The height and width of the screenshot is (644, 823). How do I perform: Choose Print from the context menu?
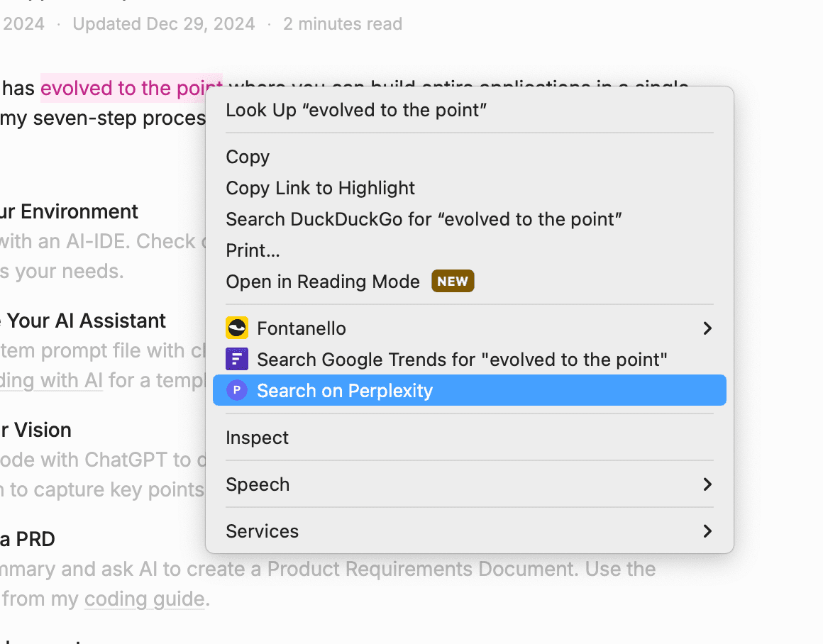(253, 250)
